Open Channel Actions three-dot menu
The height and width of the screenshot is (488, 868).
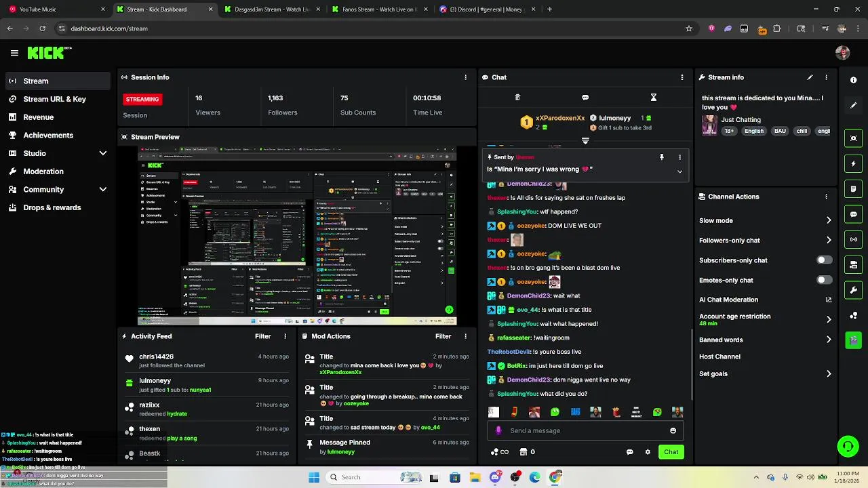click(826, 197)
